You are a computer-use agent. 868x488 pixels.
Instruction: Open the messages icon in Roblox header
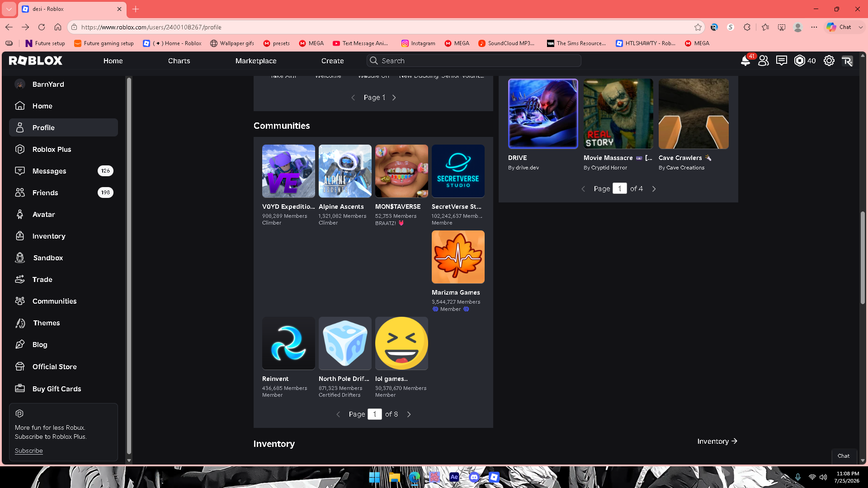pyautogui.click(x=782, y=61)
